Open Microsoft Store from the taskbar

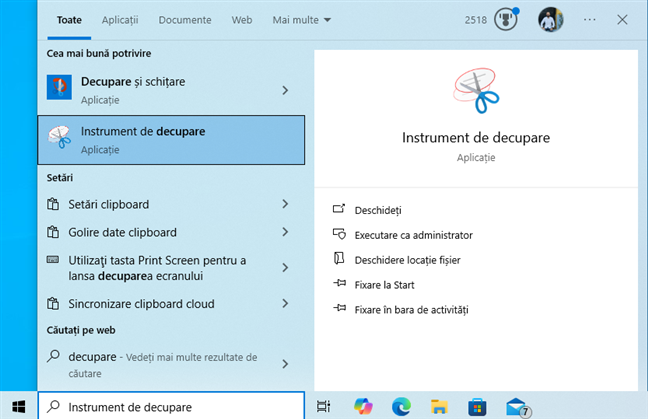pyautogui.click(x=477, y=406)
